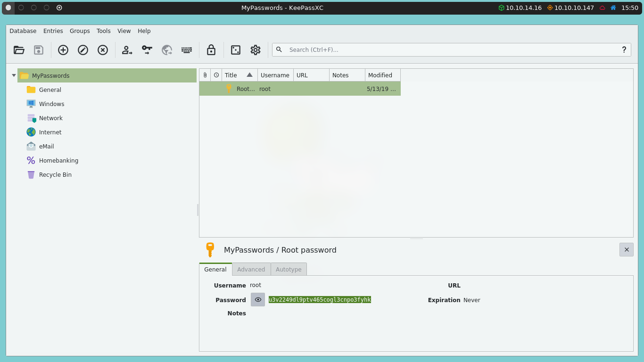This screenshot has width=644, height=362.
Task: Click the Windows group monitor icon
Action: pyautogui.click(x=31, y=104)
